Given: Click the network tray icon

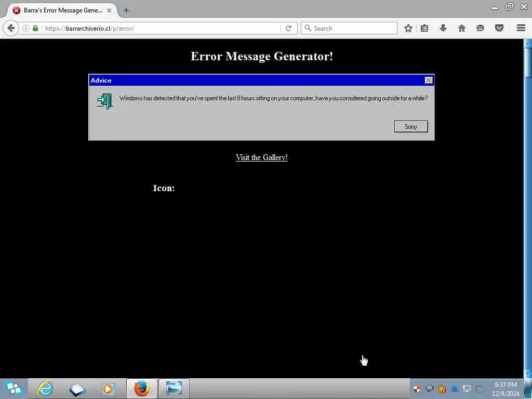Looking at the screenshot, I should coord(467,389).
